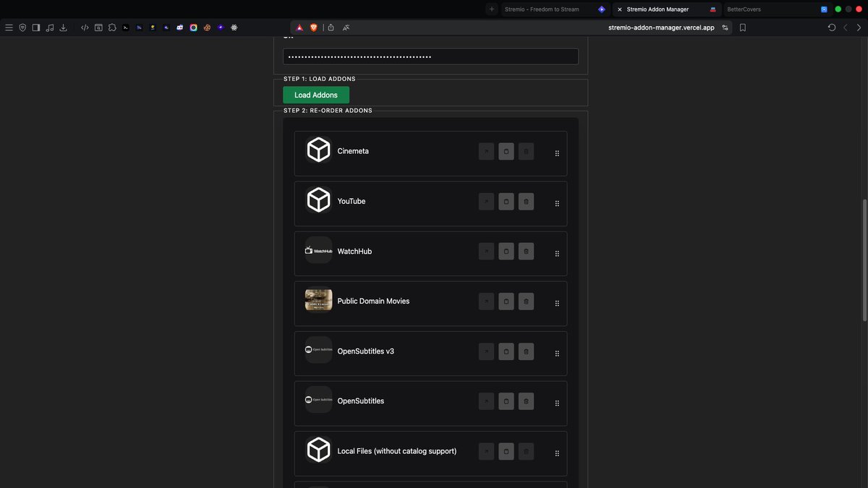Delete the YouTube addon with trash icon

[x=527, y=201]
